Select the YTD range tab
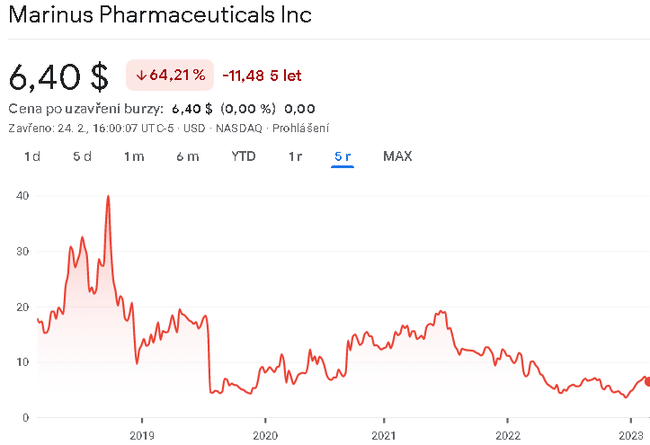650x445 pixels. 243,156
